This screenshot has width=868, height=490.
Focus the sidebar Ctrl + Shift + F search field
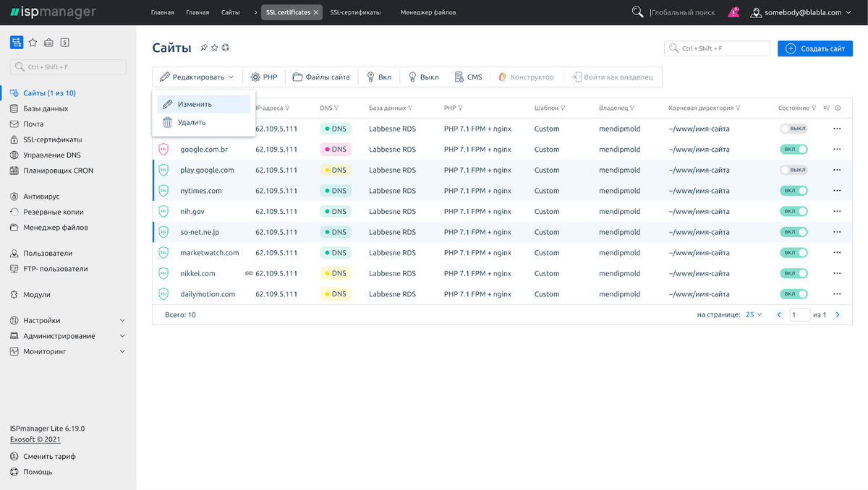68,66
